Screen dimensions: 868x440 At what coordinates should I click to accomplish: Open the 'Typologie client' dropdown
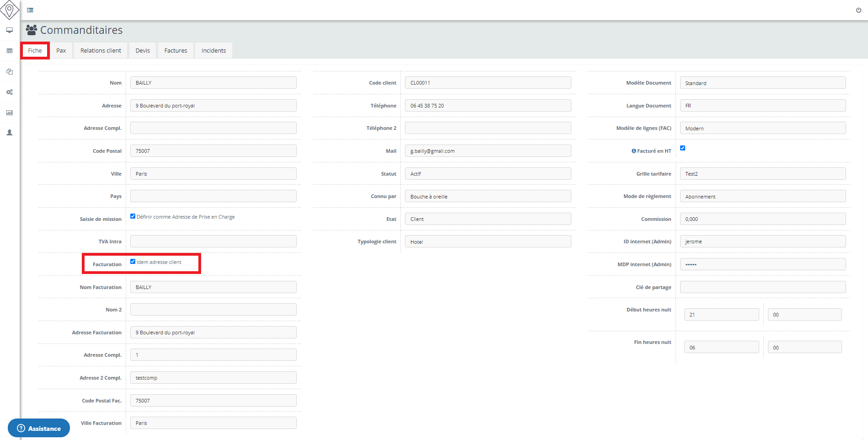(x=487, y=241)
